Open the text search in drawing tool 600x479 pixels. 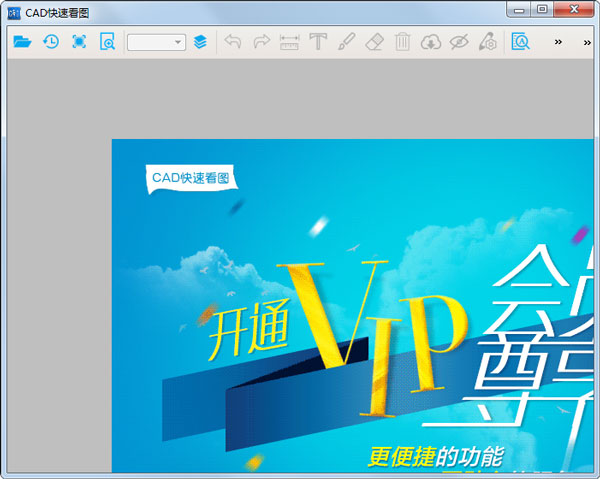point(520,42)
